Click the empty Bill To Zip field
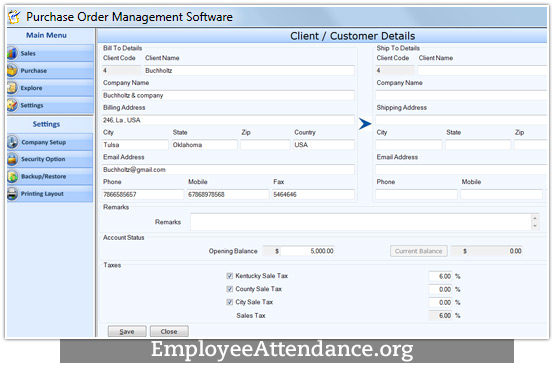The width and height of the screenshot is (555, 370). [x=265, y=145]
